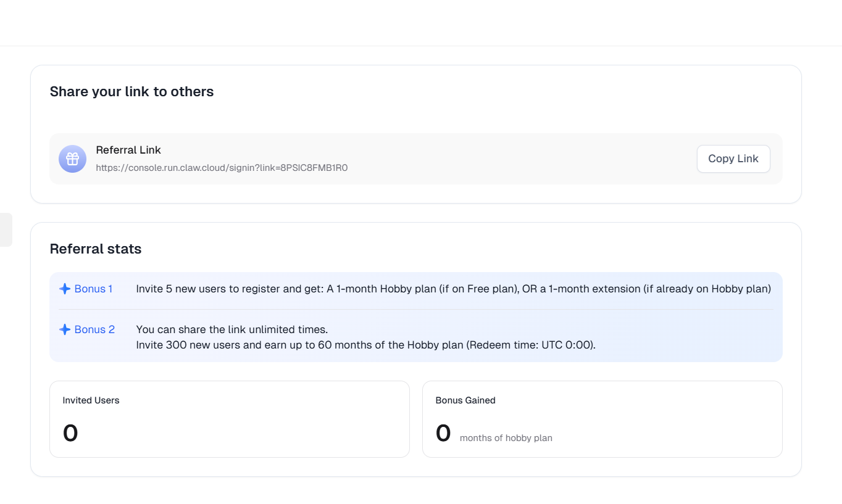Select the blue Bonus 2 label
Screen dimensions: 842x504
pyautogui.click(x=94, y=329)
